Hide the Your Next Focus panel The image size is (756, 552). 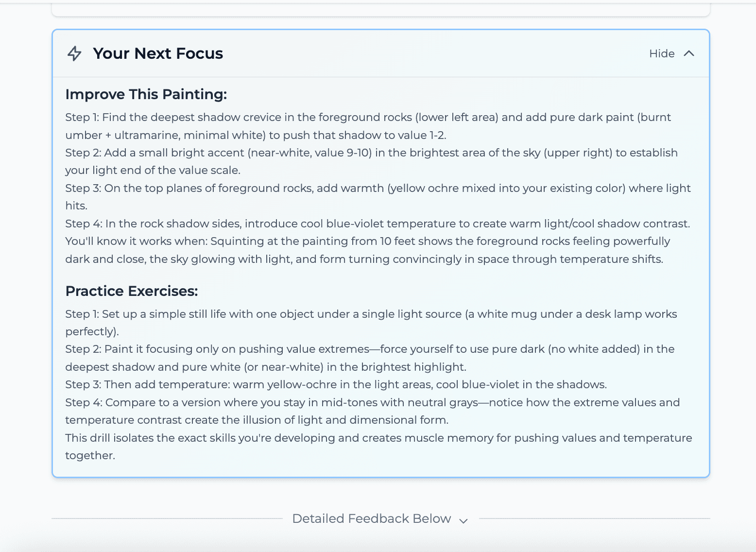click(x=662, y=54)
